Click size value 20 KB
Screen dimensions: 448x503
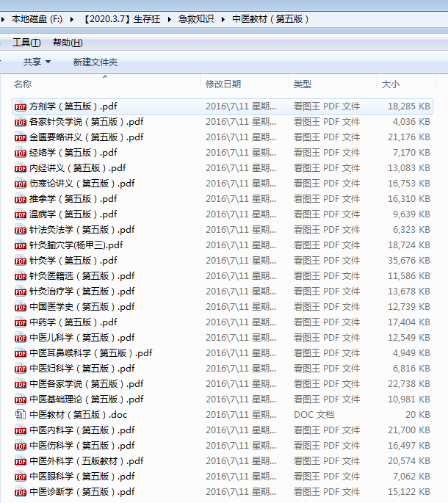[417, 414]
